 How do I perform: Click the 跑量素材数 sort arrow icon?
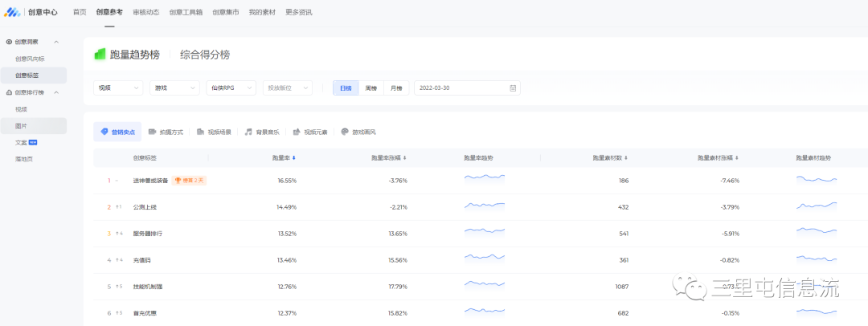626,157
